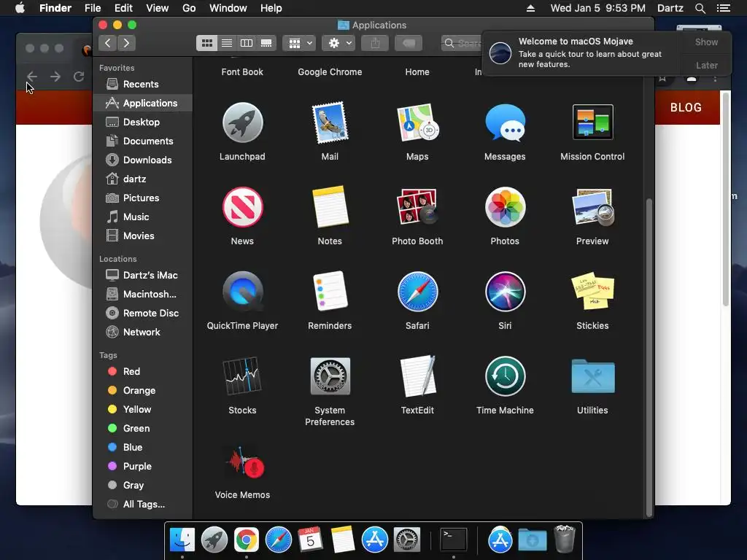747x560 pixels.
Task: Go forward in Finder window
Action: pyautogui.click(x=126, y=43)
